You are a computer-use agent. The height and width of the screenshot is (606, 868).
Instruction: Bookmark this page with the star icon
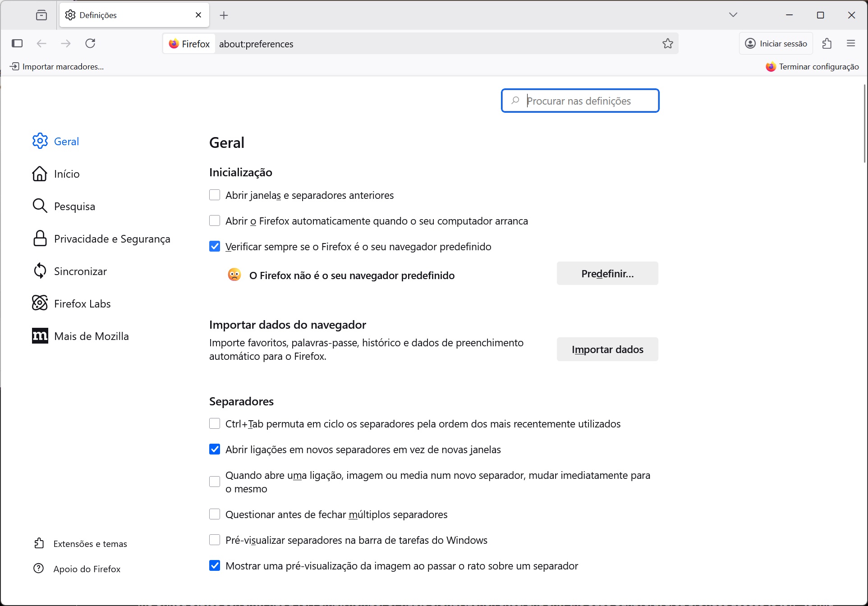[x=667, y=43]
